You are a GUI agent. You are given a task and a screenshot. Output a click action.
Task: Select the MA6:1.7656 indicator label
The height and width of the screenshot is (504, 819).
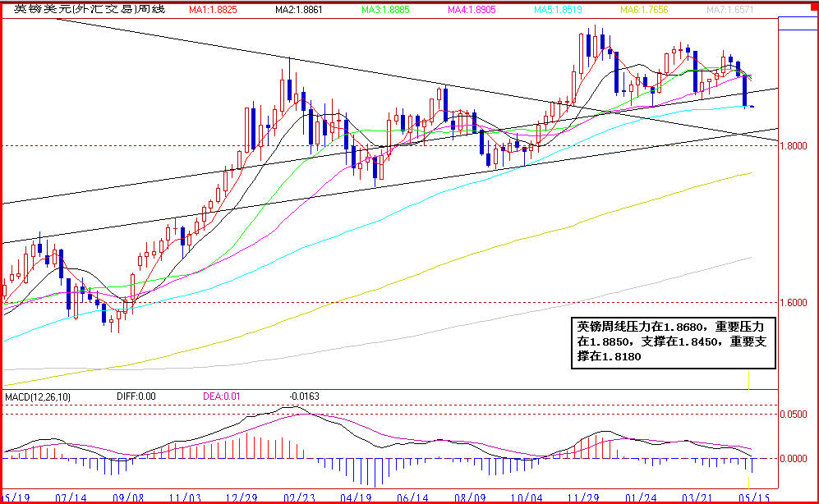point(644,10)
